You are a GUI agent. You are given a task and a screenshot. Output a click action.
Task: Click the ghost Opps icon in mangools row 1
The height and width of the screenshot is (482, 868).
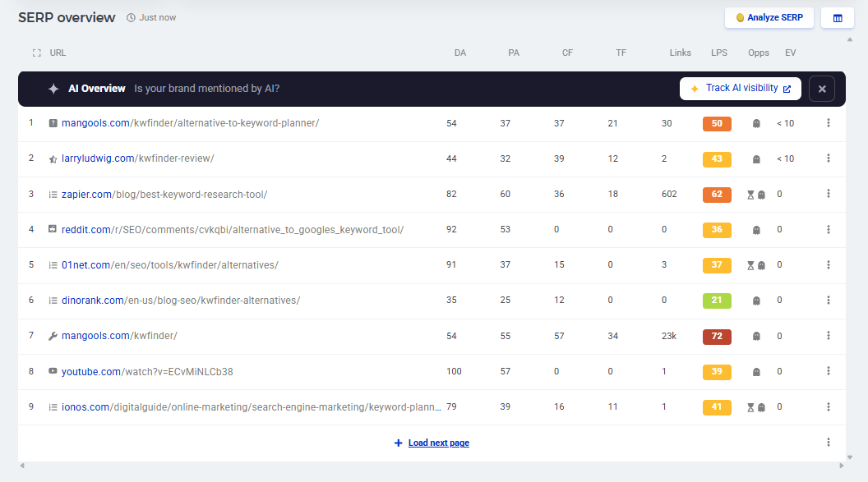point(756,124)
